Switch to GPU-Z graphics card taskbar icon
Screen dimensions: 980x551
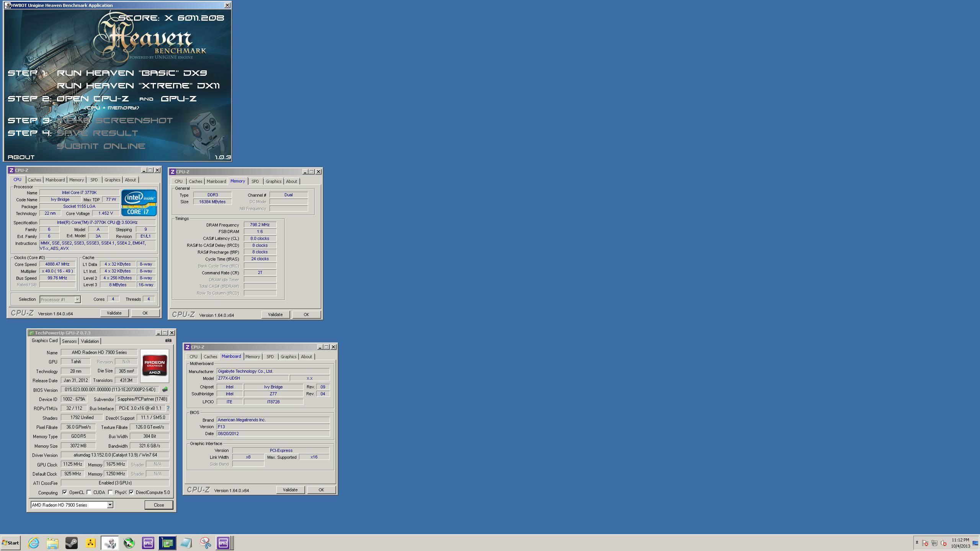point(167,543)
